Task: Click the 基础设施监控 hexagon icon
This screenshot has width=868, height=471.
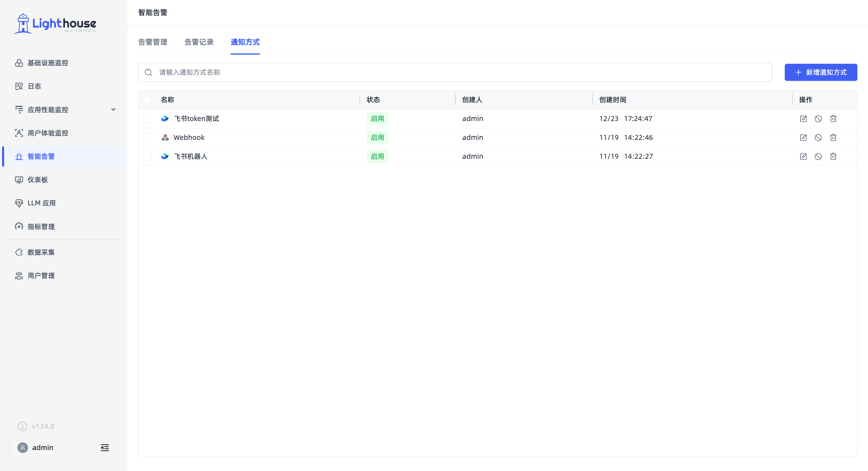Action: pos(19,63)
